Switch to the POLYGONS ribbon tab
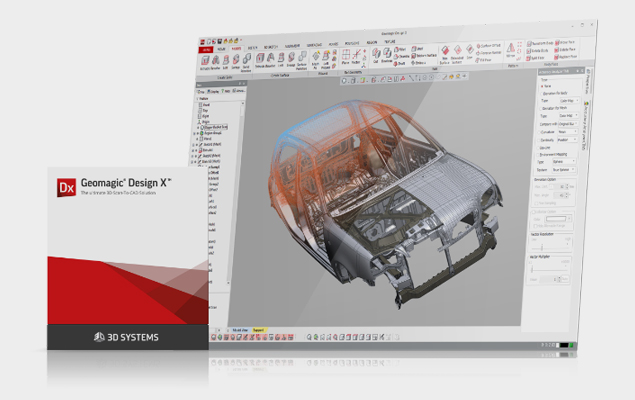The image size is (635, 400). [x=352, y=43]
